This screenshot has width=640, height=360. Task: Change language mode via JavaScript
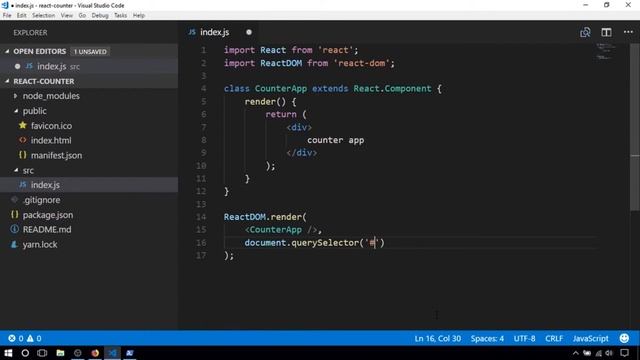(590, 338)
